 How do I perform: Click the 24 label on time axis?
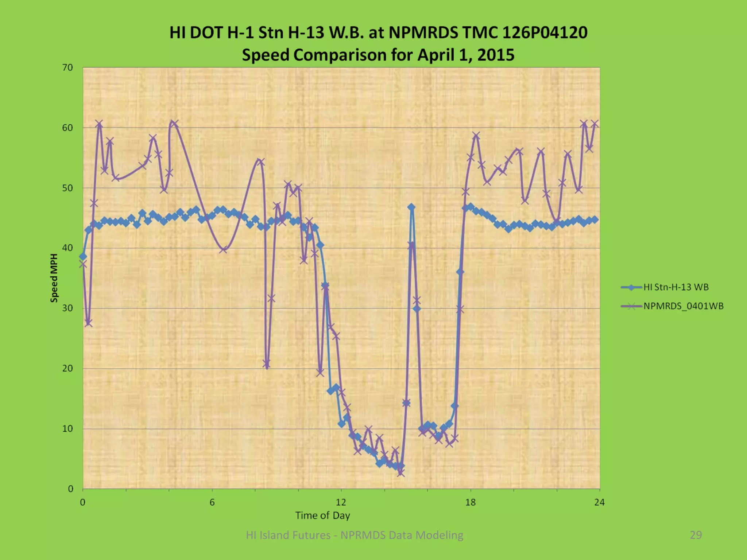[x=599, y=502]
